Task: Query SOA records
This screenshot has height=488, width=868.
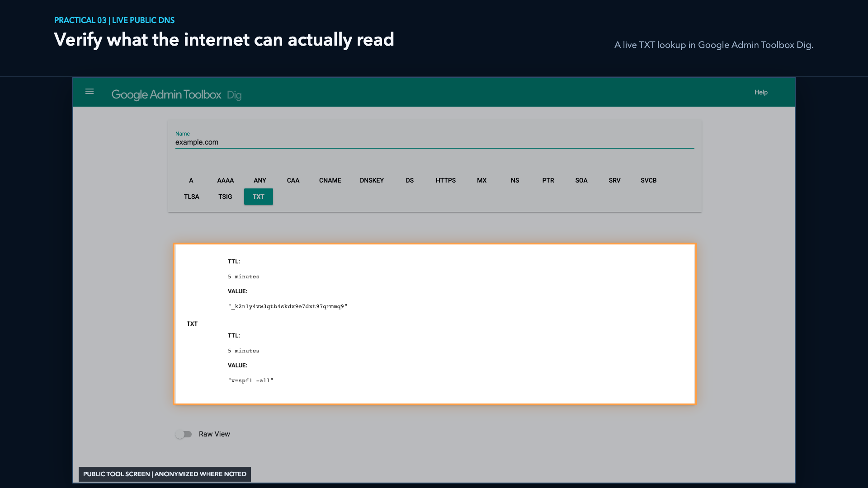Action: click(x=581, y=180)
